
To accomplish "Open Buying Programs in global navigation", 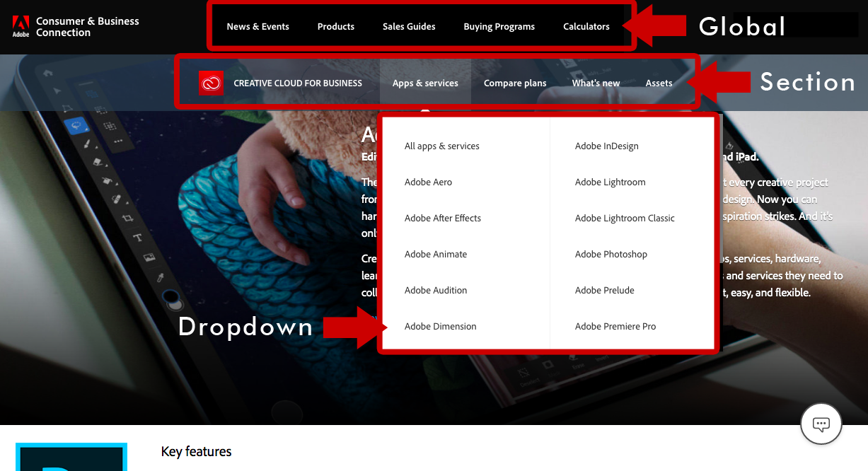I will (499, 27).
